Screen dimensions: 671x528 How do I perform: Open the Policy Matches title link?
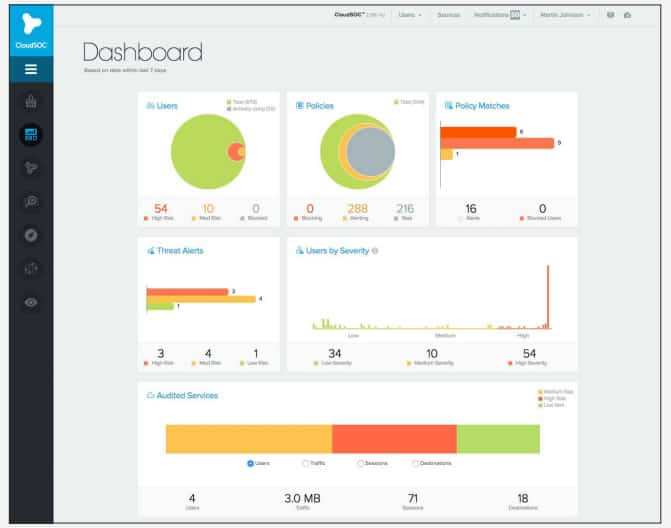pos(482,106)
